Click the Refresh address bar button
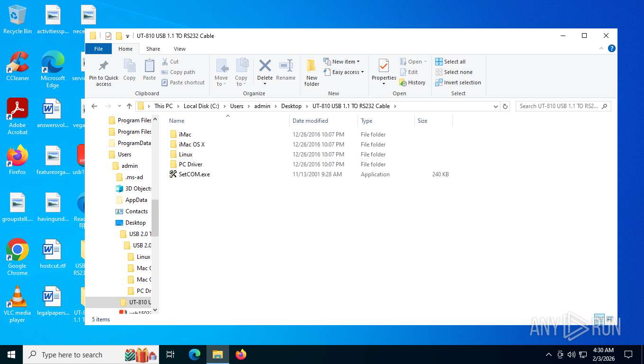Viewport: 644px width, 364px height. 505,106
